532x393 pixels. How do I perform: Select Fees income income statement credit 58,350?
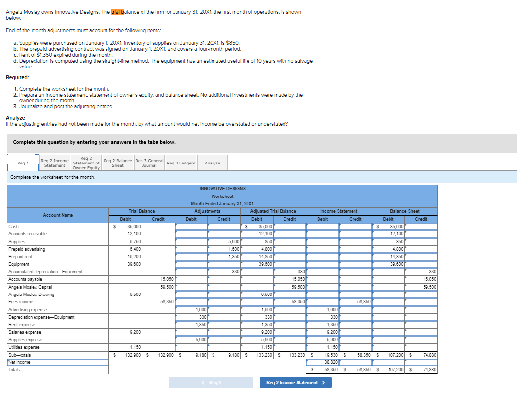click(355, 301)
